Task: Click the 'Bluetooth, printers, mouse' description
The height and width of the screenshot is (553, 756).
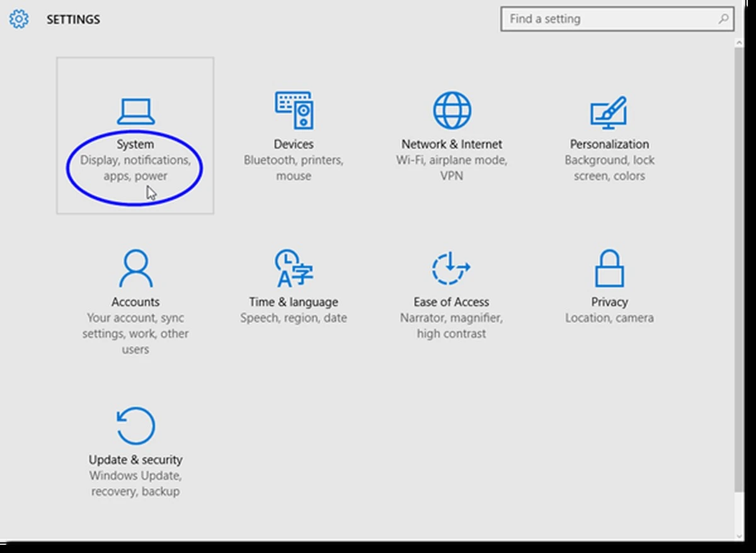Action: (x=294, y=168)
